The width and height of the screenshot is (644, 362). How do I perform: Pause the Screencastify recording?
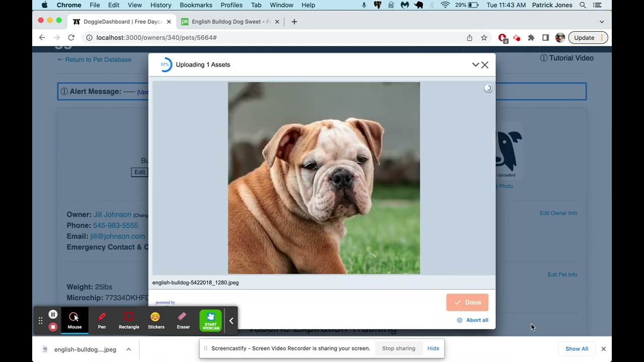click(53, 315)
